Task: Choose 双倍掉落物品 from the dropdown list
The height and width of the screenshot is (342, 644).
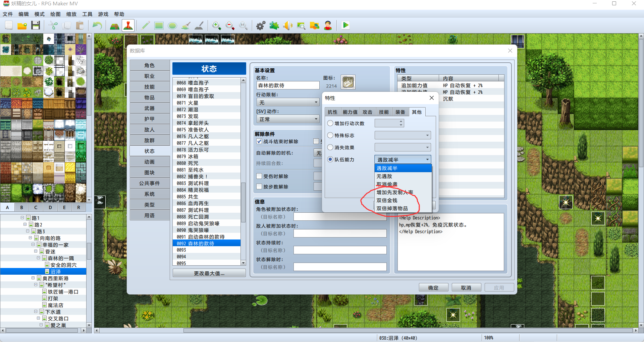Action: pos(403,208)
